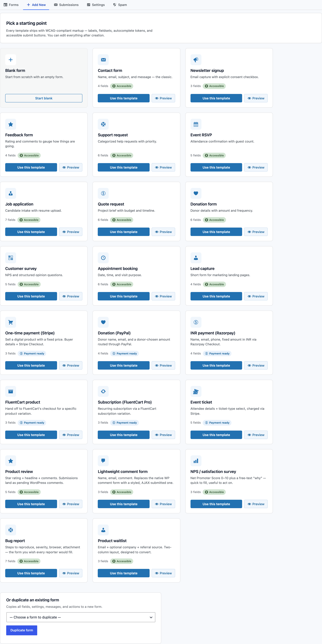This screenshot has width=322, height=644.
Task: Use the Support request template
Action: tap(124, 167)
